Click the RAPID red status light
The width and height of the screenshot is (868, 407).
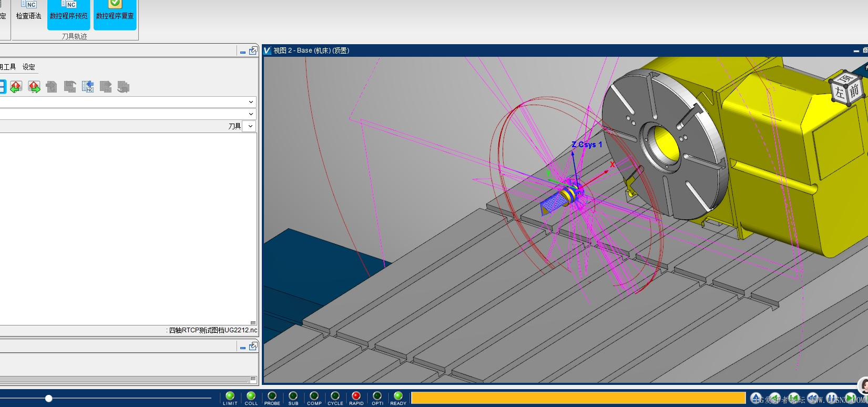tap(356, 396)
